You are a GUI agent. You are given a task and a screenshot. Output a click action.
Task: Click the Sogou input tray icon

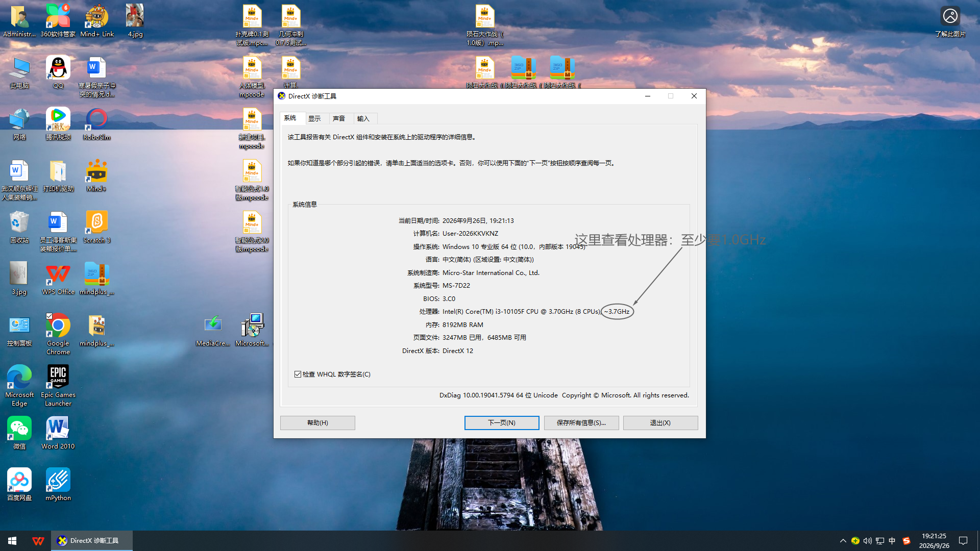(906, 541)
